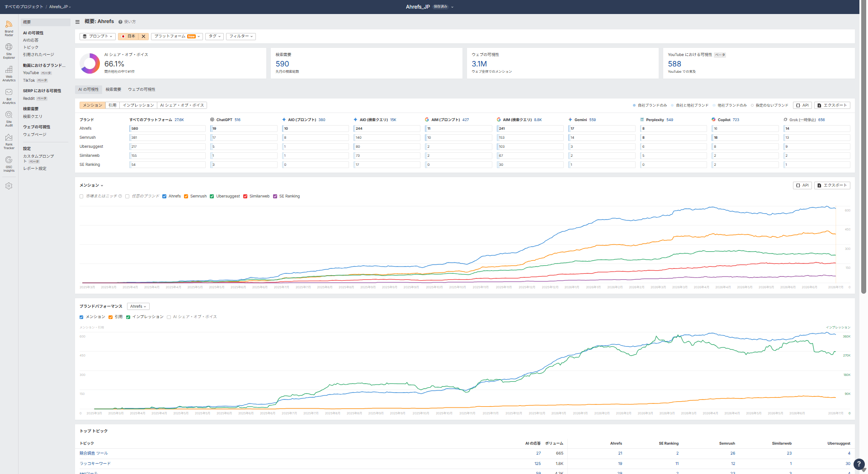
Task: Toggle 指定のないブランド legend color dot
Action: click(x=752, y=105)
